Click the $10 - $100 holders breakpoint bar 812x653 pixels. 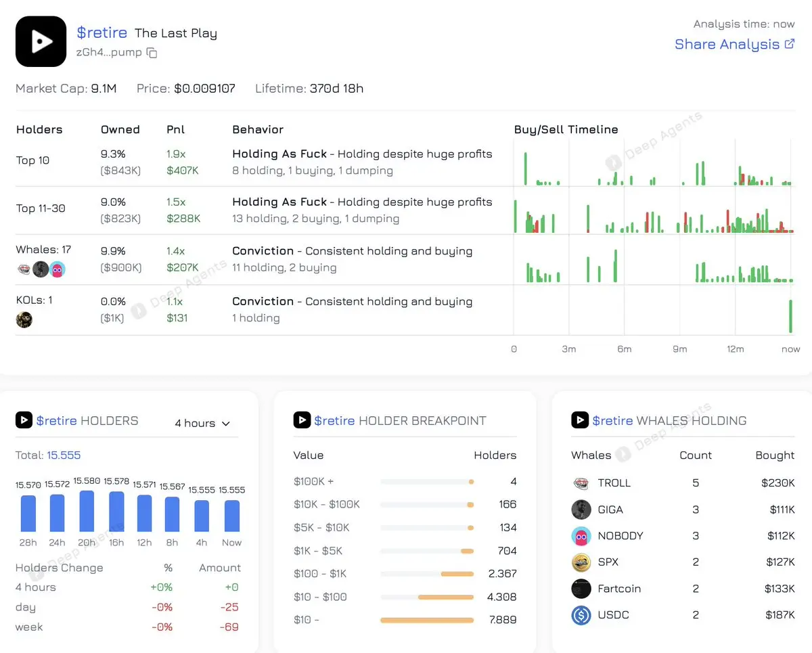[446, 597]
